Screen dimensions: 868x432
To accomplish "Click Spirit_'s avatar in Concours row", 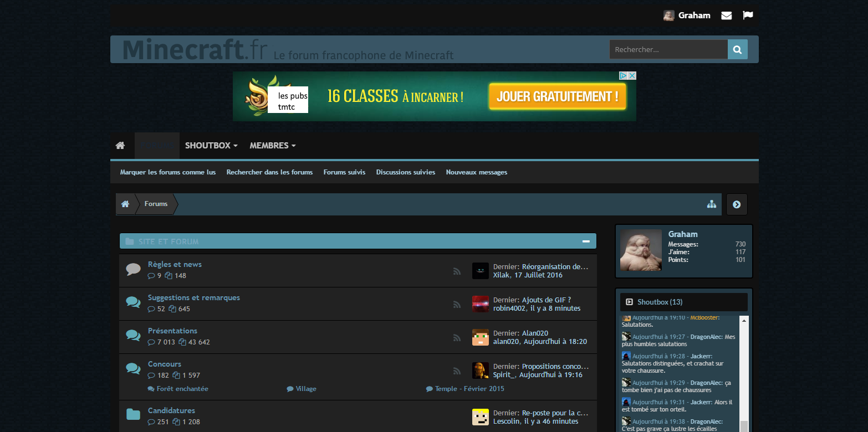I will click(x=481, y=371).
